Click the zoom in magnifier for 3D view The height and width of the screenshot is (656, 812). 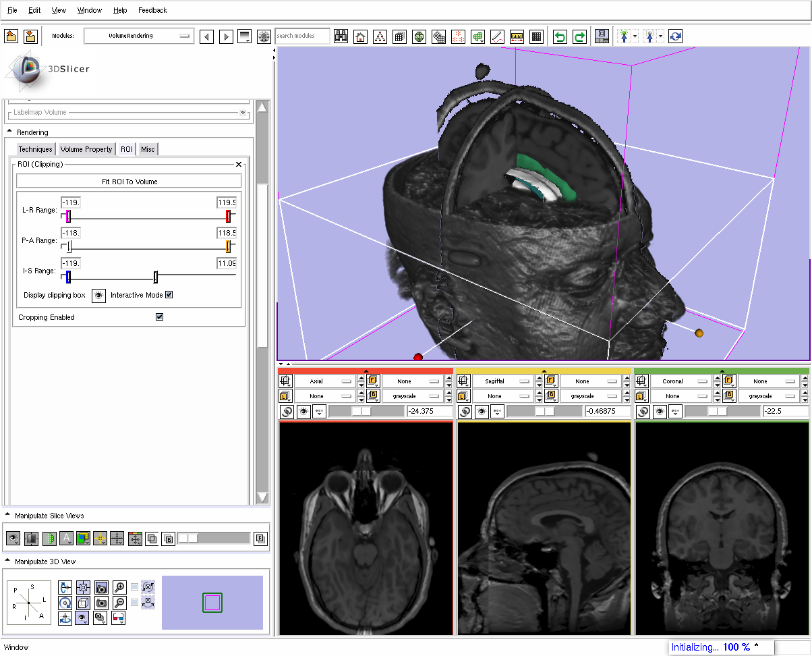click(x=119, y=587)
